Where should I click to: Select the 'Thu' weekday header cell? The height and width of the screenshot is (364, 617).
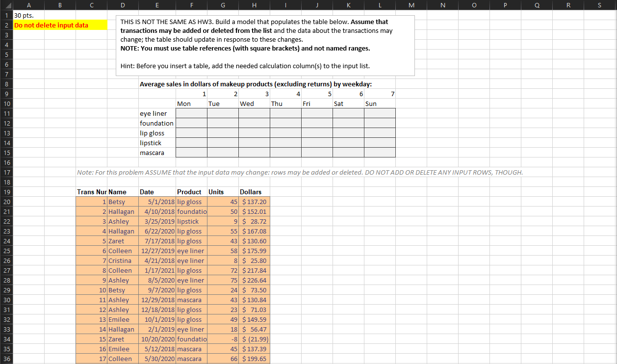tap(285, 104)
